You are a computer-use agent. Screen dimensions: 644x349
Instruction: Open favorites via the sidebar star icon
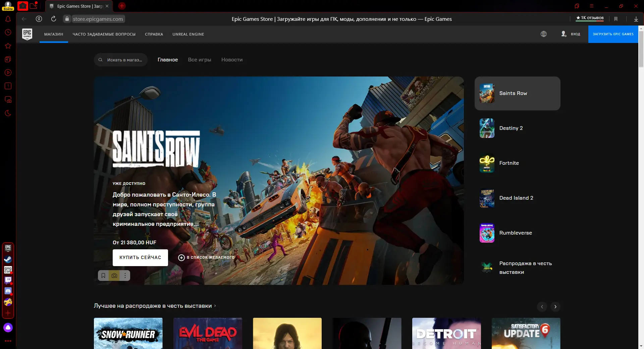tap(8, 46)
